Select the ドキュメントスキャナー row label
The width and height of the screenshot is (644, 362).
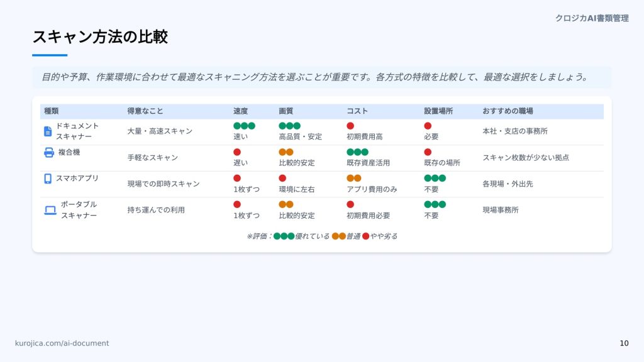pos(77,131)
